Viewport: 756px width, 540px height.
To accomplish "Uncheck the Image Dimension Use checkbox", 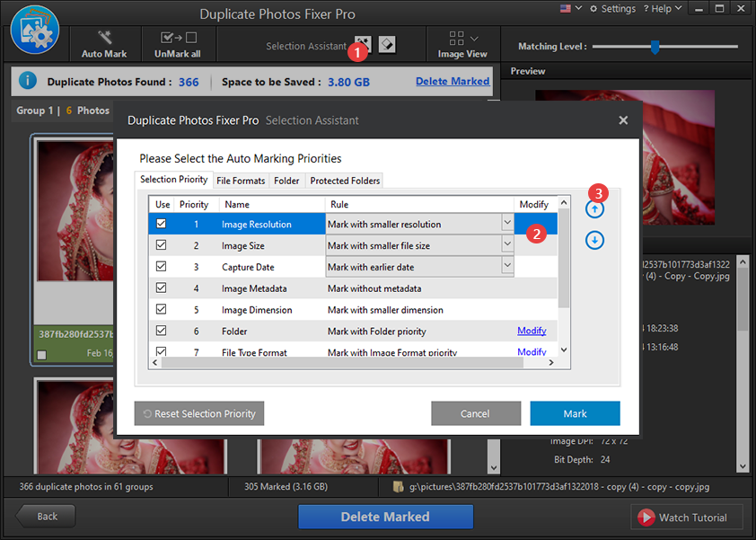I will [161, 309].
